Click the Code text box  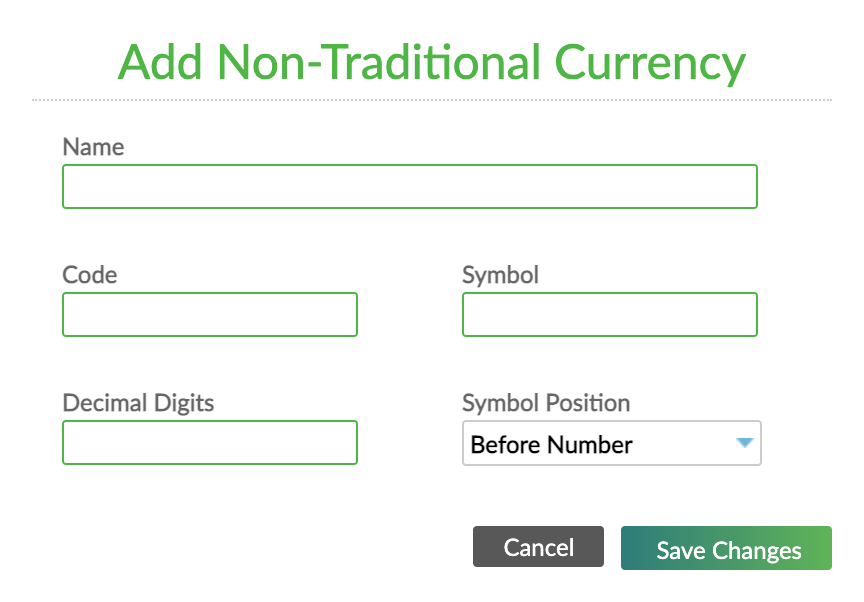(x=210, y=314)
